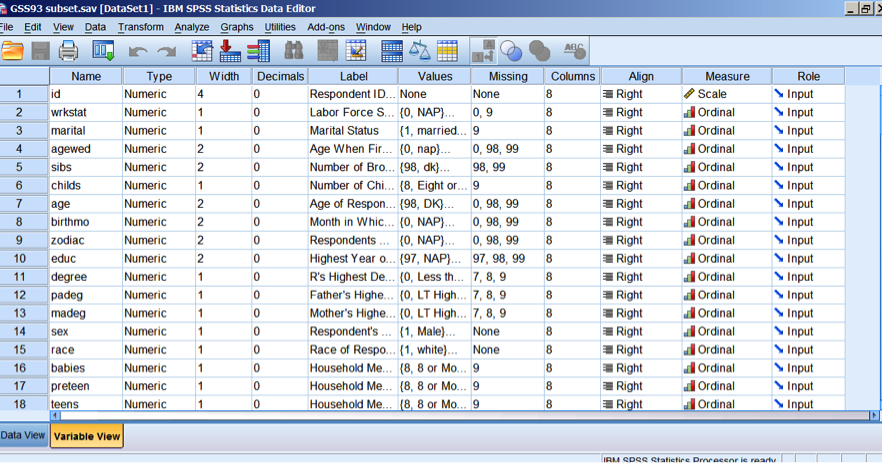The height and width of the screenshot is (463, 882).
Task: Open the Analyze menu
Action: 192,27
